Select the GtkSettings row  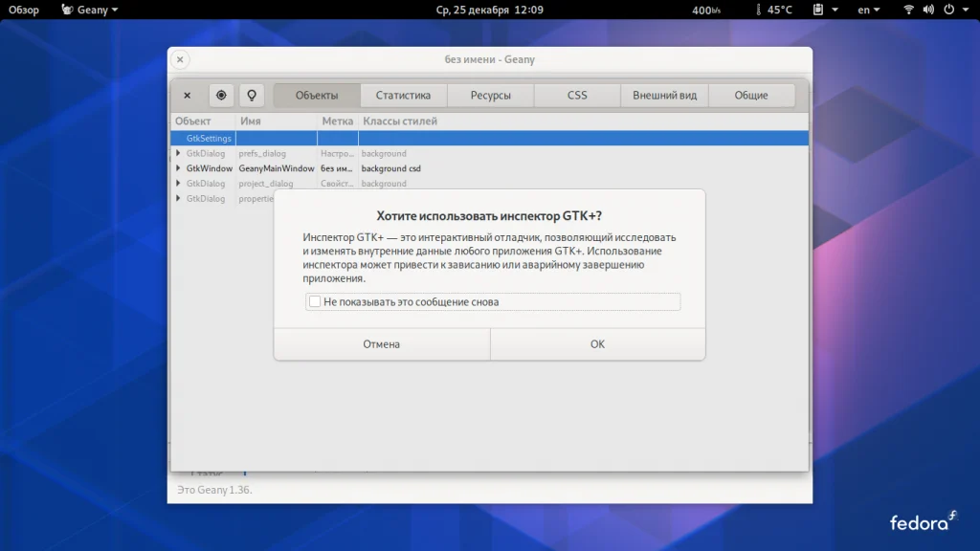[489, 138]
